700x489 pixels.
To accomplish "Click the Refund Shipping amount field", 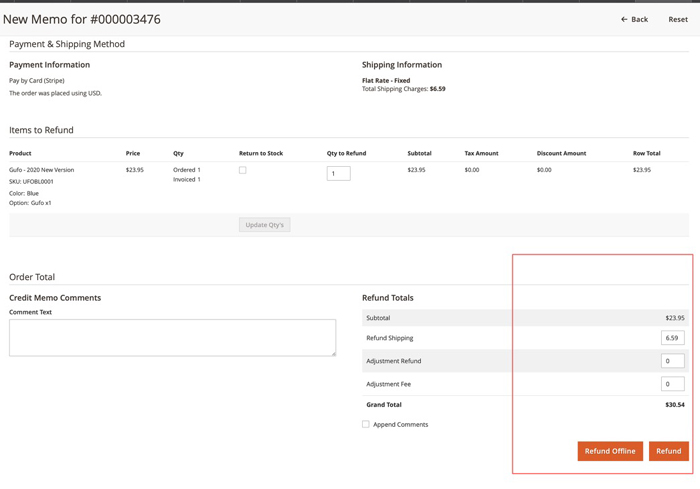I will coord(672,338).
